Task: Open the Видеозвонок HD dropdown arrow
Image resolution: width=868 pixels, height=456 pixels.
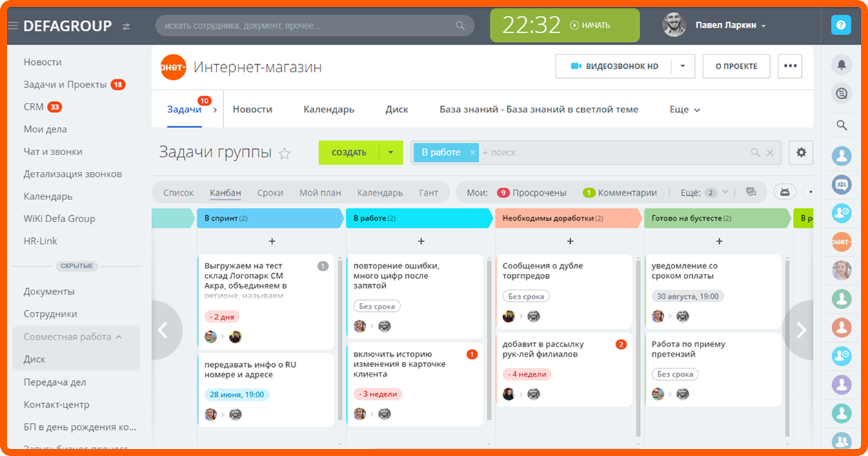Action: pos(683,66)
